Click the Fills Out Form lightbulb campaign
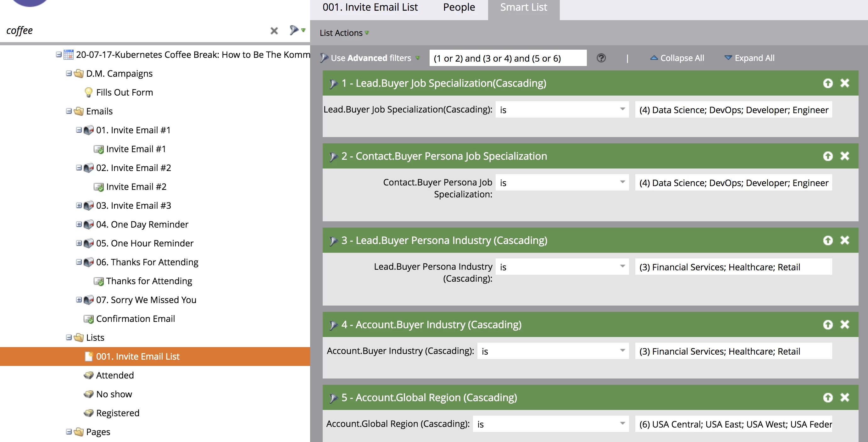868x442 pixels. tap(124, 92)
